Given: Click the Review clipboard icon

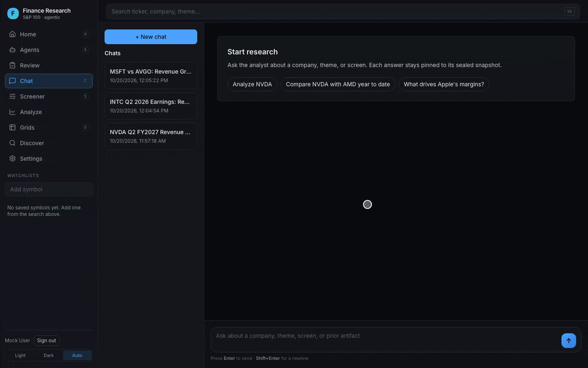Looking at the screenshot, I should (12, 65).
